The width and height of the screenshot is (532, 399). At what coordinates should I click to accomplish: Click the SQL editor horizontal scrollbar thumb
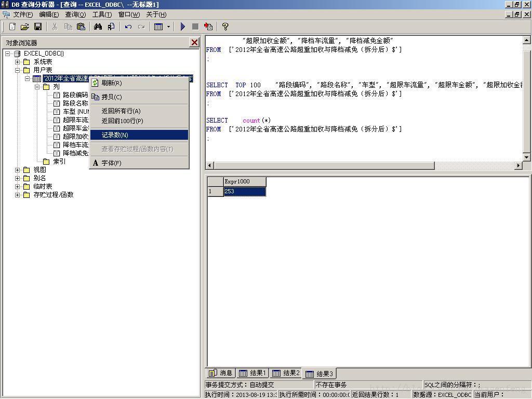tap(324, 166)
